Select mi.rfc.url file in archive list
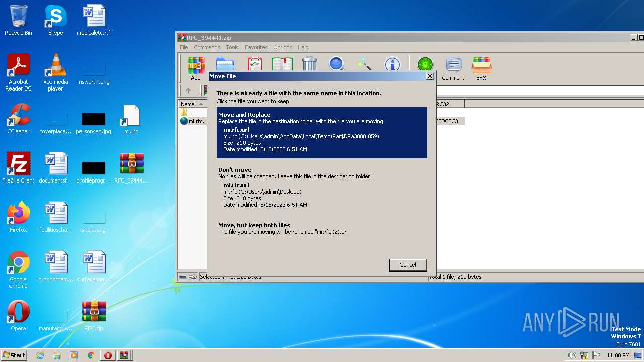Screen dimensions: 644x362 point(194,121)
